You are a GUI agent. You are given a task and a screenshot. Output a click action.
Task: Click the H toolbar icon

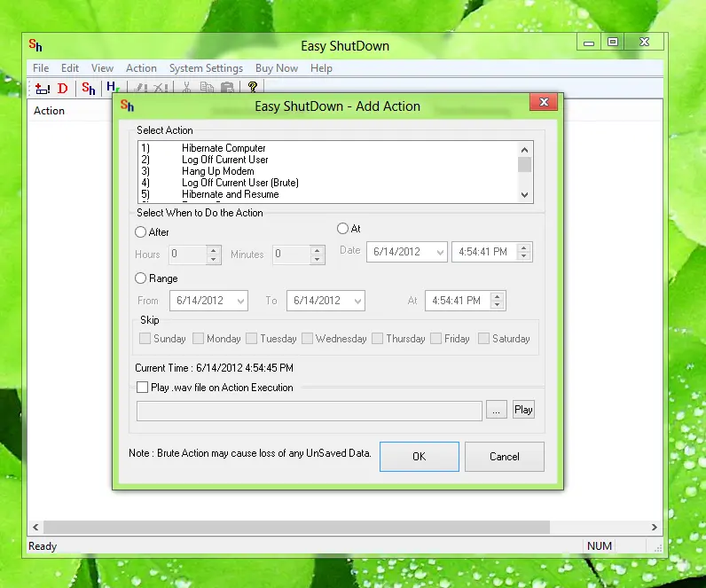tap(113, 87)
